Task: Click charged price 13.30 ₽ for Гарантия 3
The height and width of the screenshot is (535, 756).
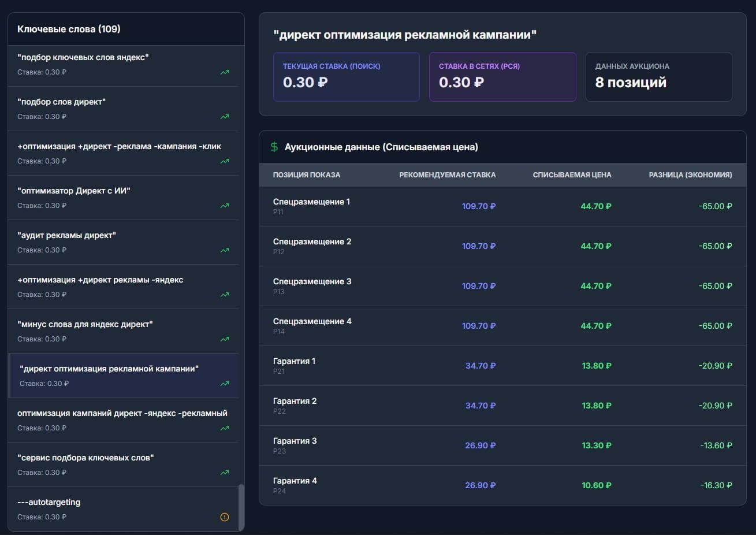Action: 597,445
